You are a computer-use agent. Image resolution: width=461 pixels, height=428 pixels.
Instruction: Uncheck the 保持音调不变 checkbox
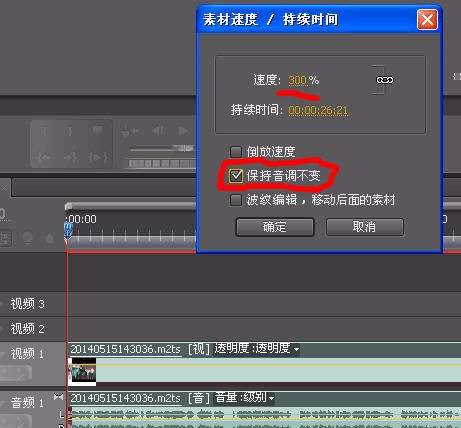pyautogui.click(x=236, y=176)
